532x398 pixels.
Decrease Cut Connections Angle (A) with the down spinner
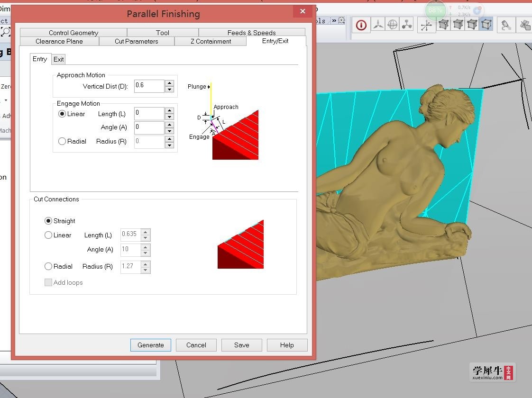(x=146, y=253)
